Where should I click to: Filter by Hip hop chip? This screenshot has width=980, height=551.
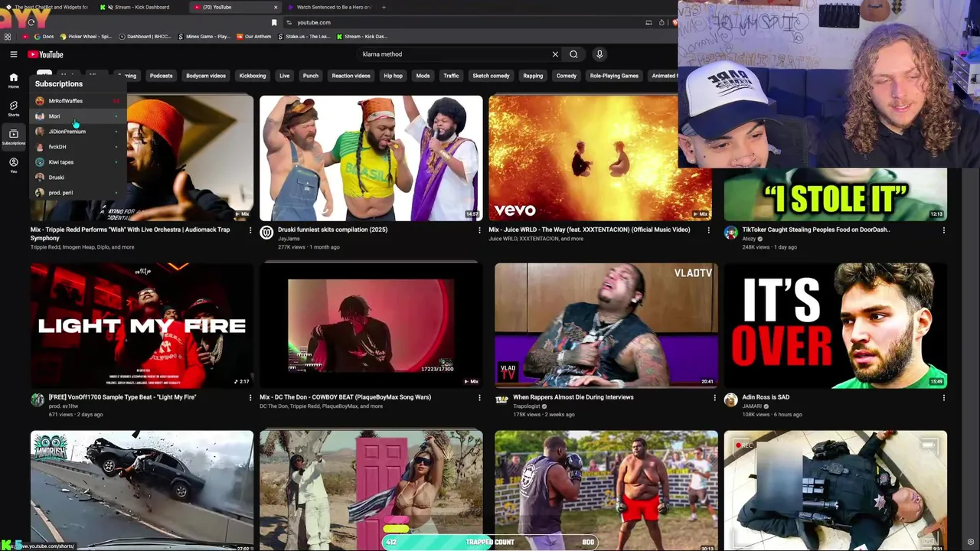click(393, 76)
